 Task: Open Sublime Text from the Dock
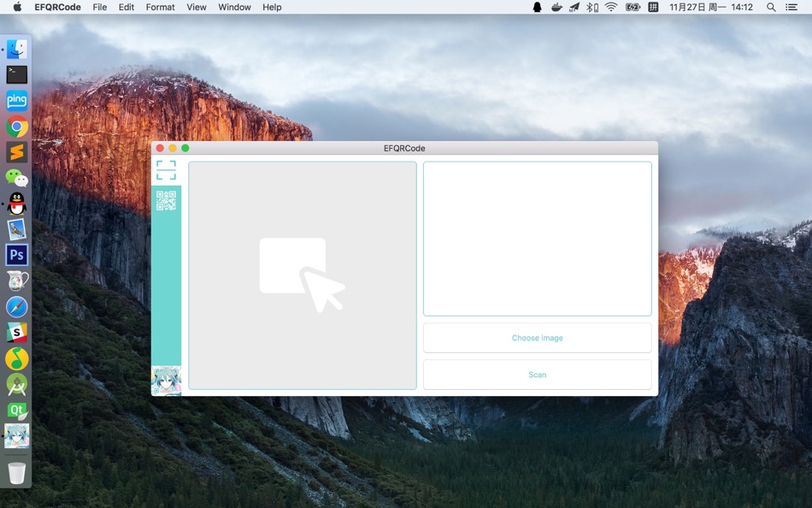pyautogui.click(x=16, y=152)
